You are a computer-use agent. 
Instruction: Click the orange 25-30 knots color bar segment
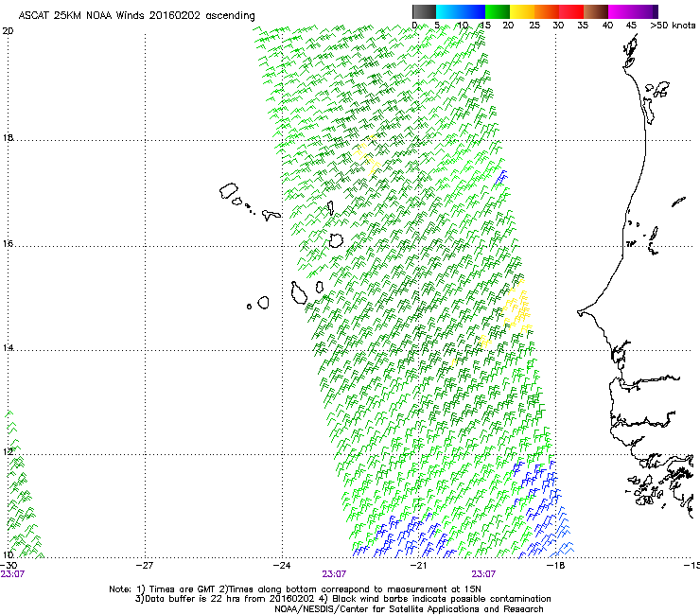(547, 11)
